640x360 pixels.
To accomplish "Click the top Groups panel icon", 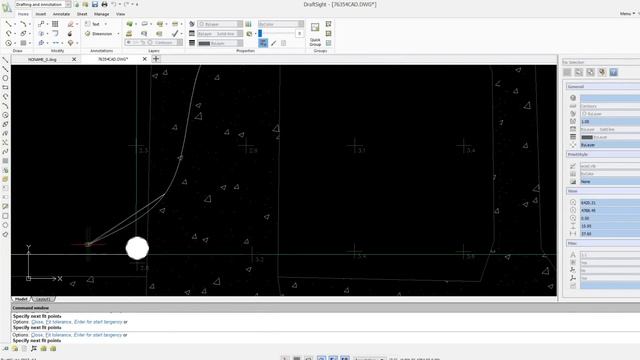I will [x=329, y=24].
